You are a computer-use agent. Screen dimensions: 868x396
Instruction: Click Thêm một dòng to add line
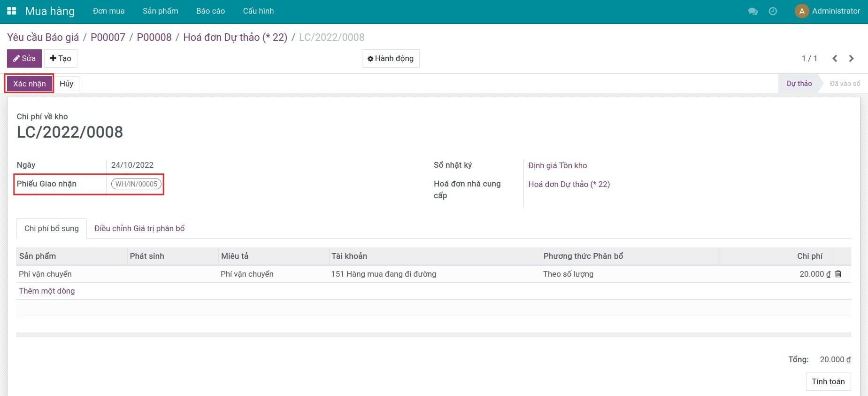tap(47, 291)
